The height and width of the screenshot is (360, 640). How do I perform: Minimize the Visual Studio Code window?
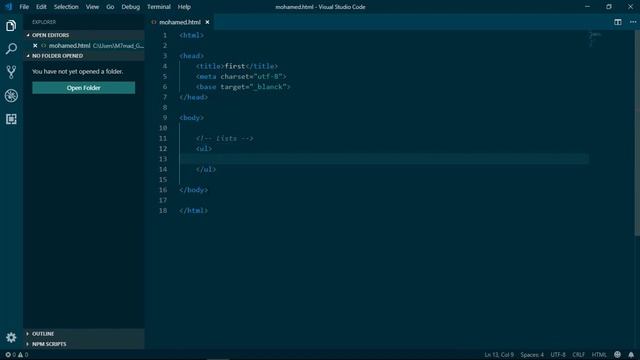(587, 7)
